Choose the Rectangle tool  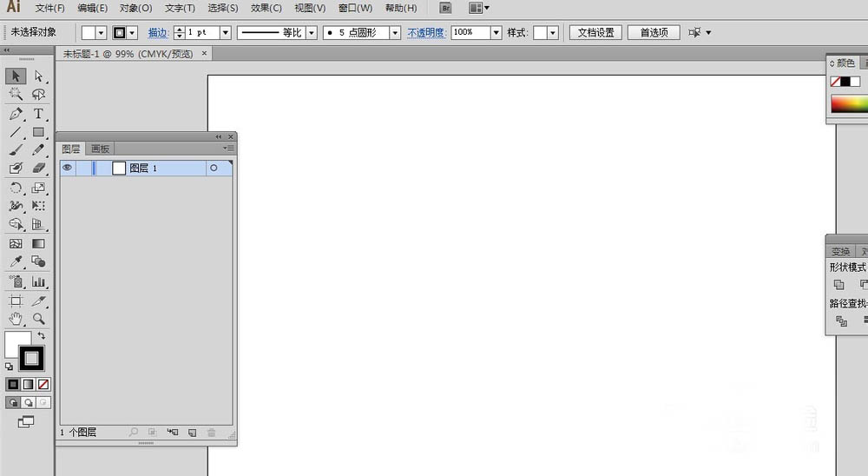pos(38,133)
